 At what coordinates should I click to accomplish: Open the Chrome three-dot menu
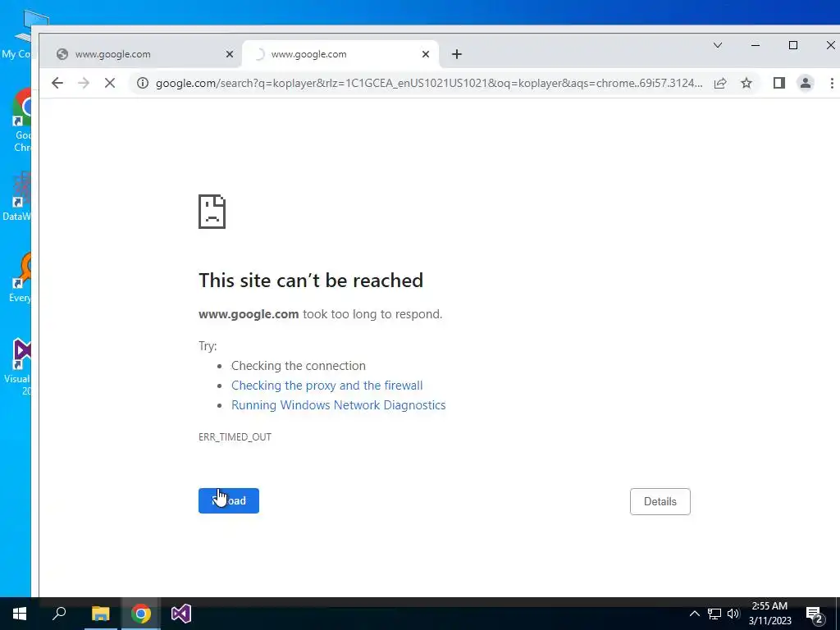point(832,83)
